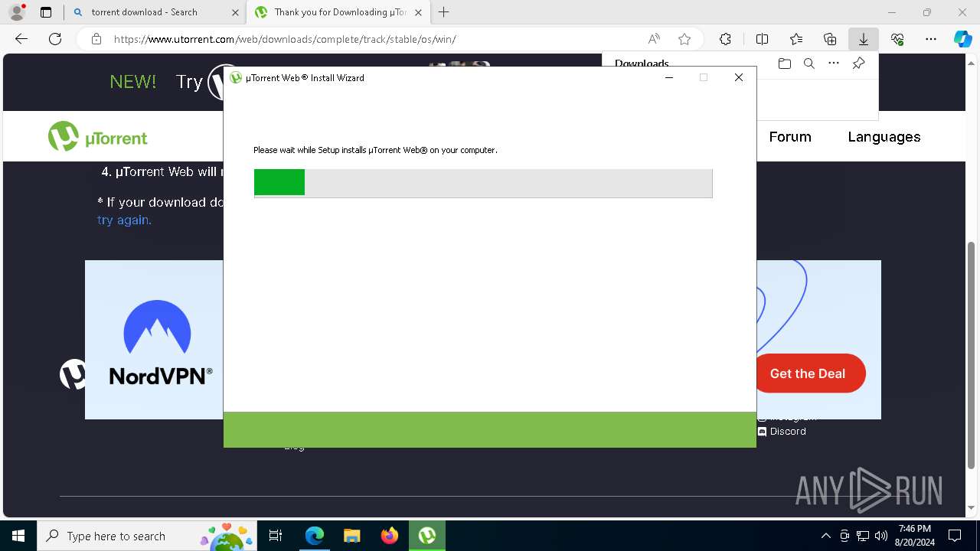Close the uTorrent Install Wizard
This screenshot has width=980, height=551.
tap(739, 77)
